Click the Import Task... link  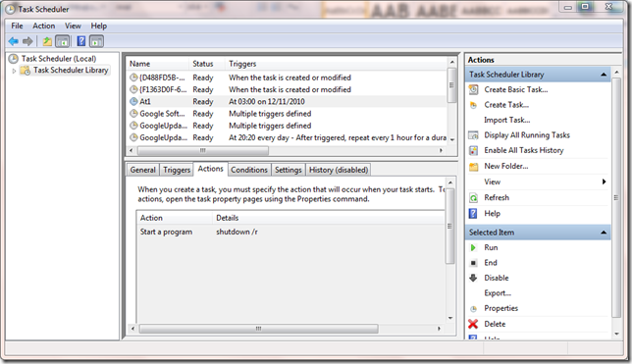[x=507, y=120]
